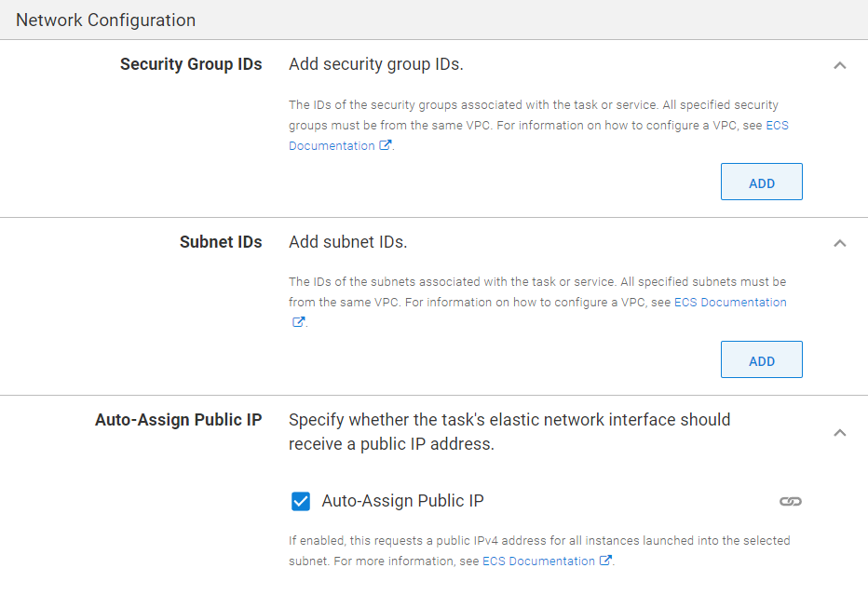868x595 pixels.
Task: Collapse the Security Group IDs section
Action: pos(840,65)
